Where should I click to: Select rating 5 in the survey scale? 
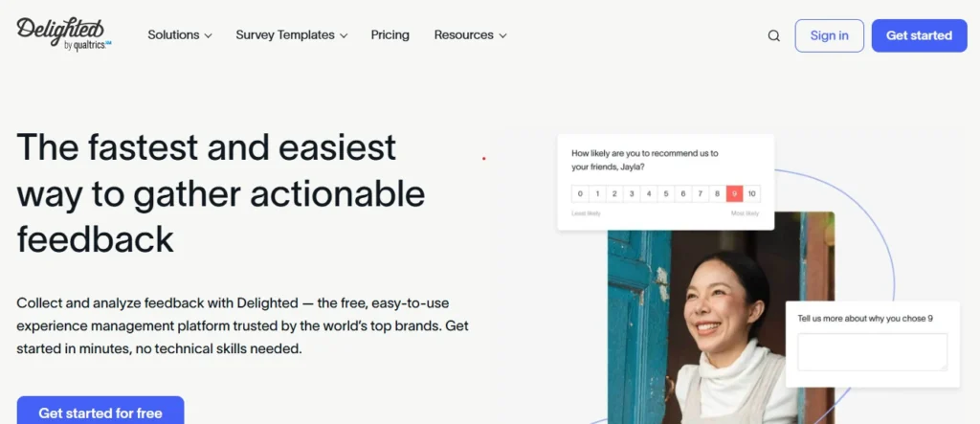[x=665, y=193]
